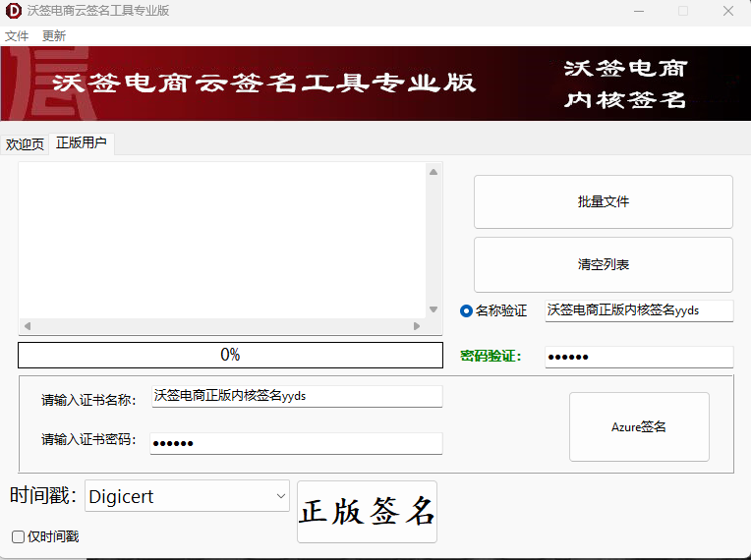Click the empty file list area
The width and height of the screenshot is (751, 560).
[x=222, y=241]
